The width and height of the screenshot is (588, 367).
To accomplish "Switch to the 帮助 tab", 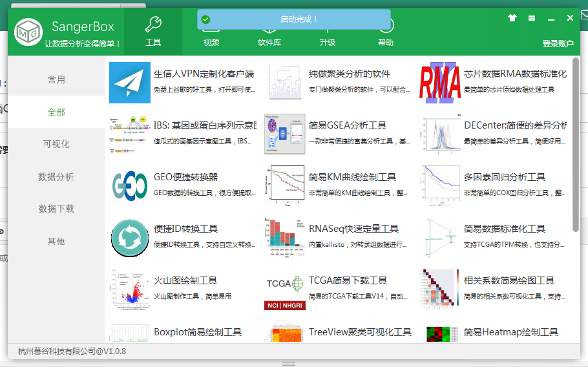I will point(386,43).
